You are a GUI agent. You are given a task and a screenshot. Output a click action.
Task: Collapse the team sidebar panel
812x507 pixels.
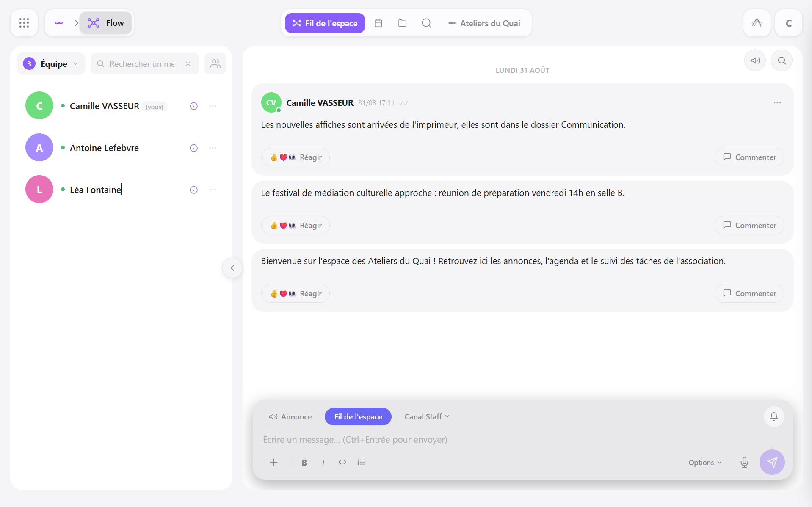click(232, 268)
